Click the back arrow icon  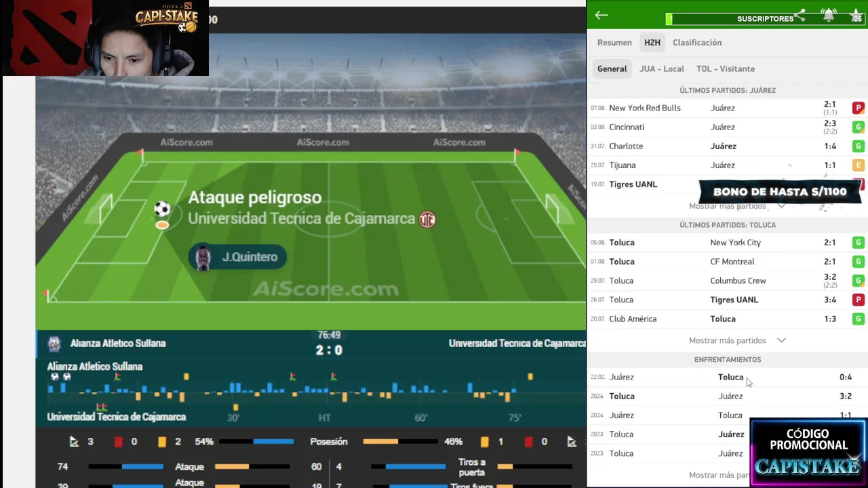pyautogui.click(x=601, y=15)
